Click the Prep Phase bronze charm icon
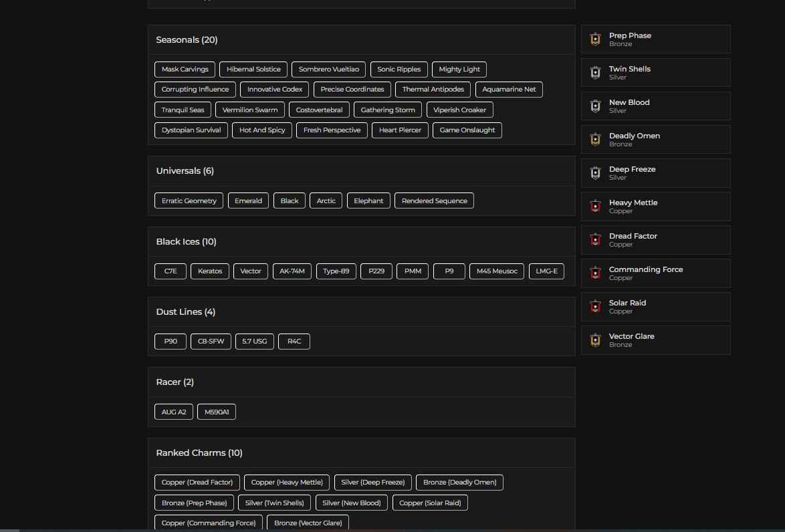This screenshot has width=785, height=532. click(x=595, y=39)
